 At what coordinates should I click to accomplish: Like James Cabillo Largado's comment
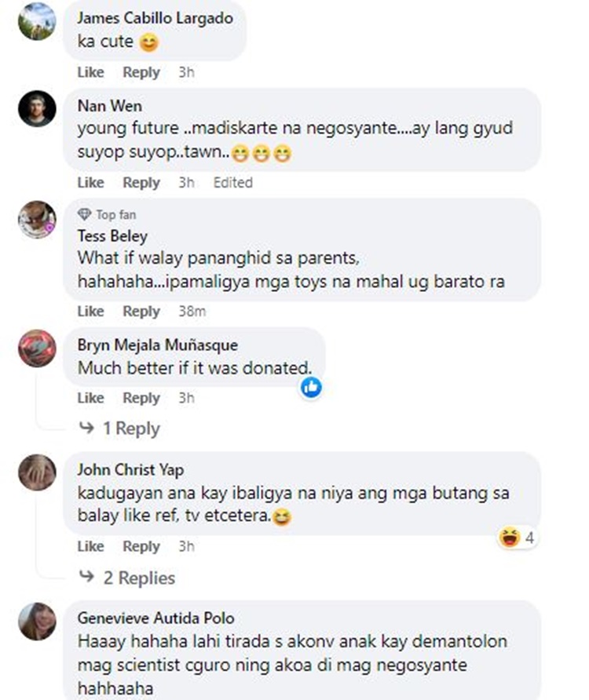[x=91, y=72]
